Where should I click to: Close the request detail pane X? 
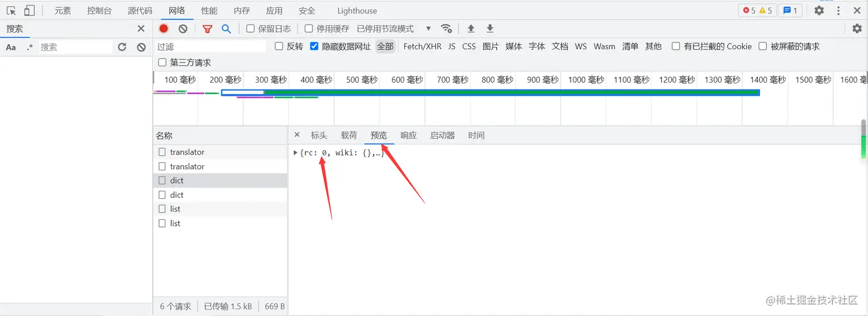[x=297, y=135]
